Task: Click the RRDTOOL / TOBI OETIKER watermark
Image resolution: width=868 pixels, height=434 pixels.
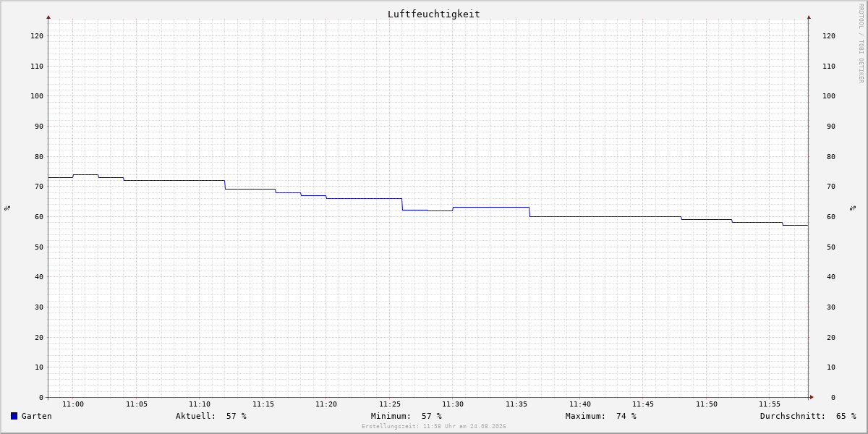Action: pyautogui.click(x=861, y=43)
